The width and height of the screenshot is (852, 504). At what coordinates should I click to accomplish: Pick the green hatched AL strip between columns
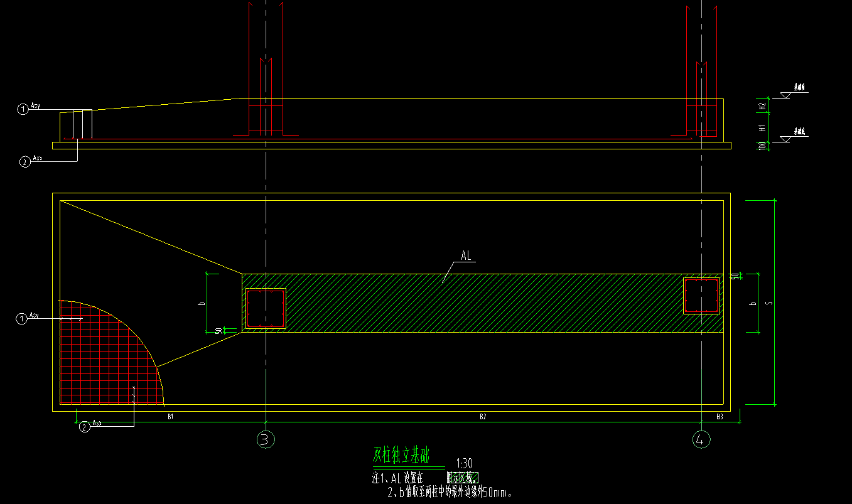pos(483,303)
